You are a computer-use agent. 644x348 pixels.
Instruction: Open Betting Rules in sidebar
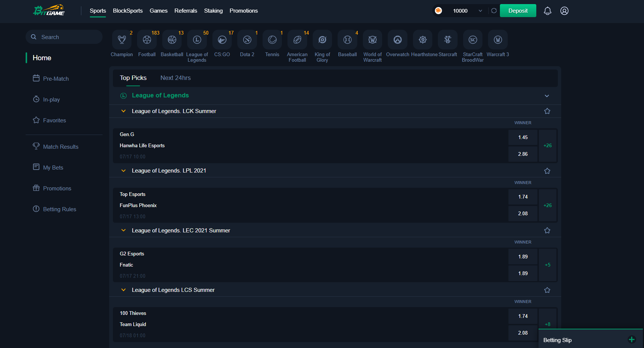coord(55,209)
